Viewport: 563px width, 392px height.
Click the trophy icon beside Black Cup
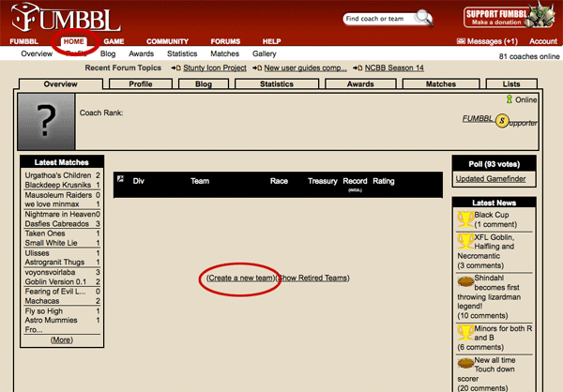[x=465, y=219]
